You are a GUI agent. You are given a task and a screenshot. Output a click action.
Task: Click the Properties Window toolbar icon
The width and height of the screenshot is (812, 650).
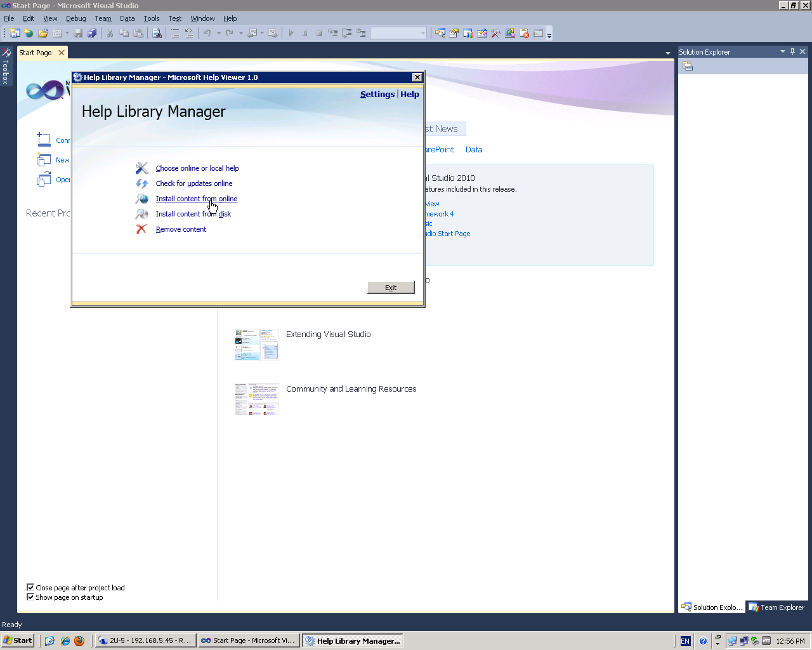pyautogui.click(x=454, y=33)
